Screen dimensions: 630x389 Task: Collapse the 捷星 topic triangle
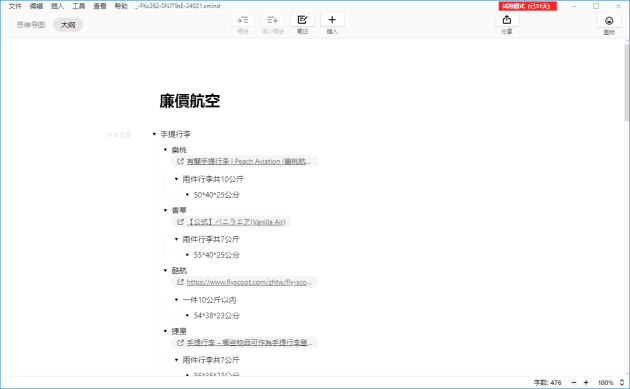(x=165, y=331)
